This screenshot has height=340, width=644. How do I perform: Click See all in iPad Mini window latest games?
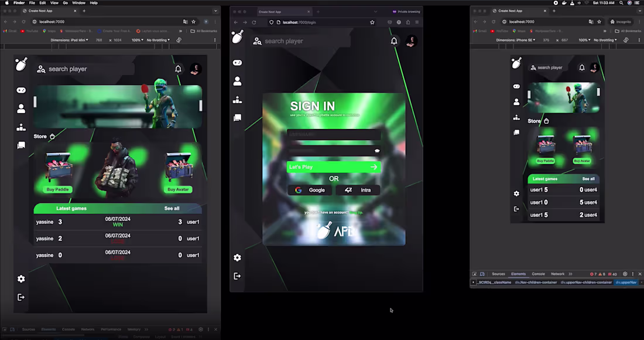pyautogui.click(x=172, y=209)
